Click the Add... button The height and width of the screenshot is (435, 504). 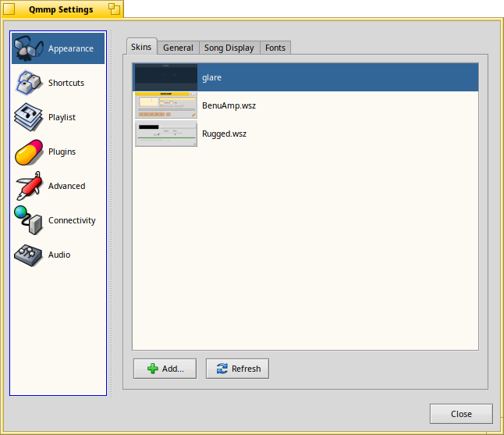point(165,369)
